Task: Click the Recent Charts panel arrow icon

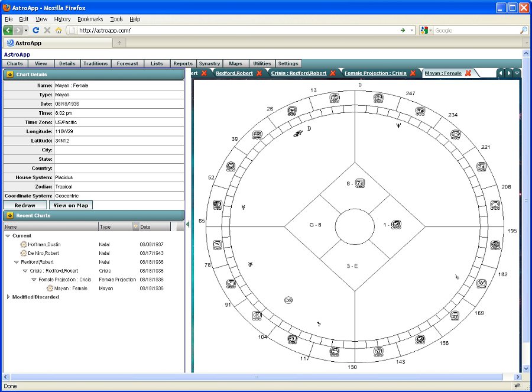Action: click(x=10, y=216)
